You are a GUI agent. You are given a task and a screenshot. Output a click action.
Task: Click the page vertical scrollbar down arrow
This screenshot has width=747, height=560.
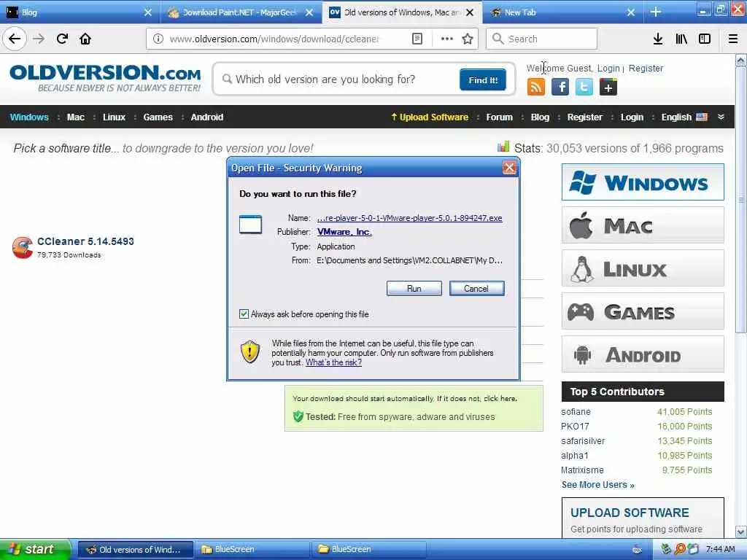point(741,532)
